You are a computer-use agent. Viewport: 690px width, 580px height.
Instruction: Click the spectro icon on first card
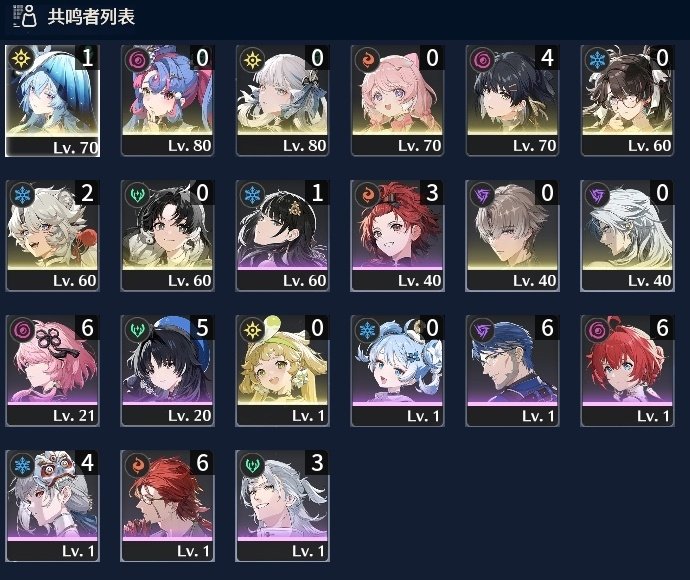[22, 59]
